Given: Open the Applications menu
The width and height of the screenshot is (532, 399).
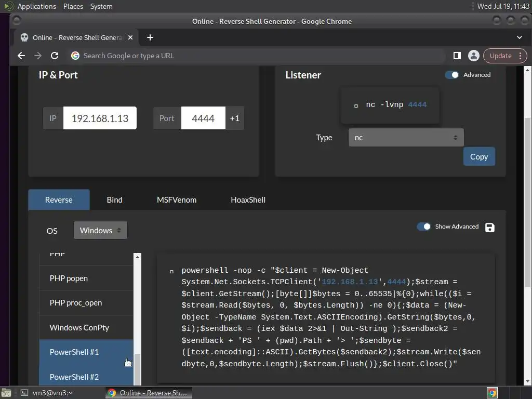Looking at the screenshot, I should point(37,6).
